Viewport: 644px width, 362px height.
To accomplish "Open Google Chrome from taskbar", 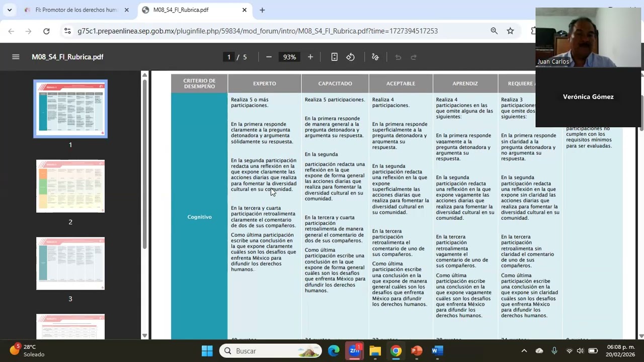I will pyautogui.click(x=396, y=351).
